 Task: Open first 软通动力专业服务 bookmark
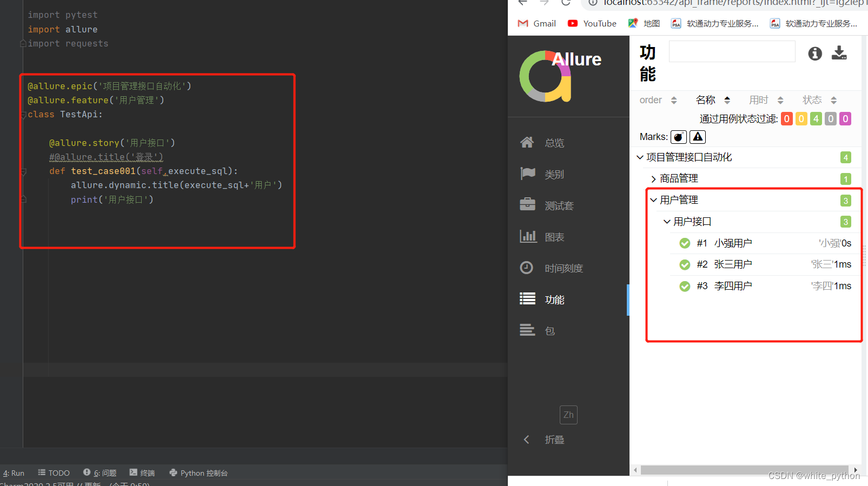click(x=715, y=23)
